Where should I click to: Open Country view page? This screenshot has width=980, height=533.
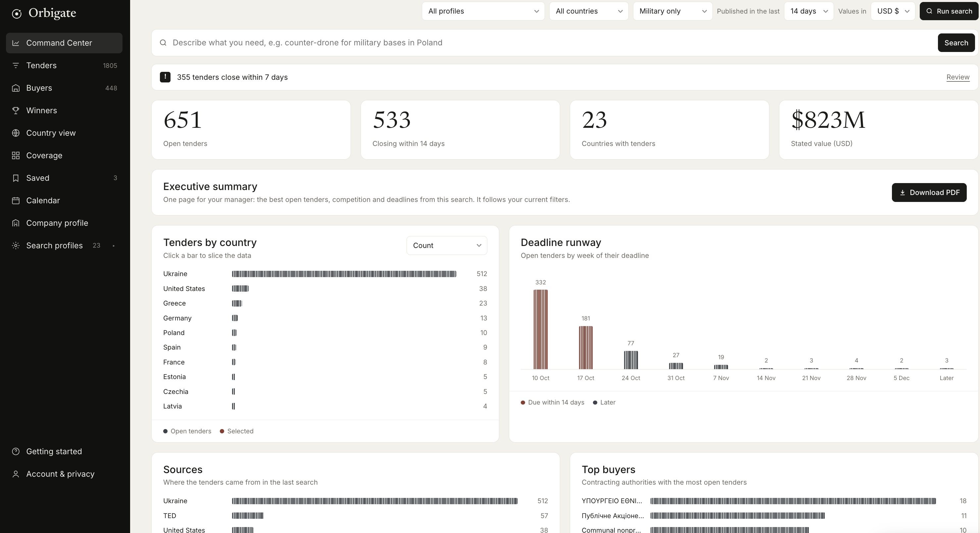tap(64, 133)
